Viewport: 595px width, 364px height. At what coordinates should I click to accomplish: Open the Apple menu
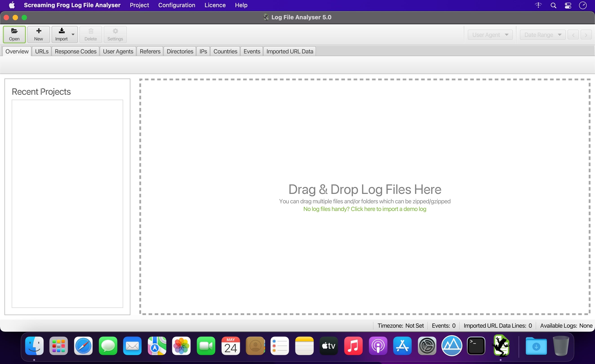coord(12,5)
